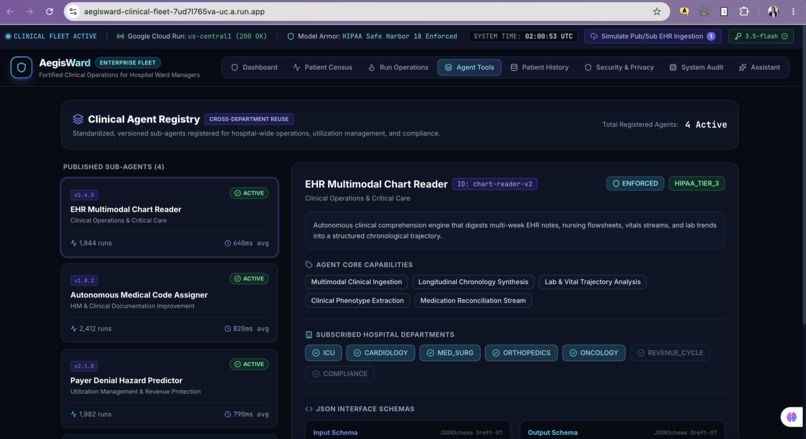806x439 pixels.
Task: Click the clock icon next to 790ms avg
Action: click(x=228, y=414)
